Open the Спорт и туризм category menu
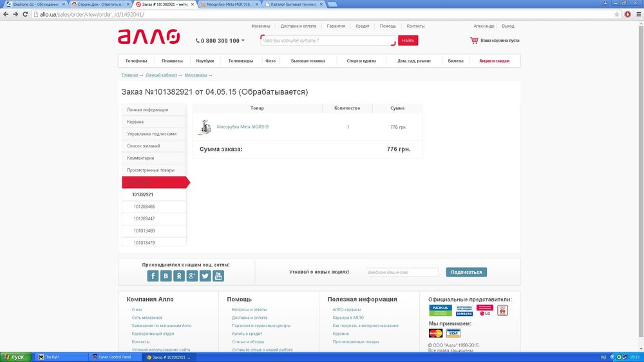This screenshot has width=644, height=362. pos(361,61)
